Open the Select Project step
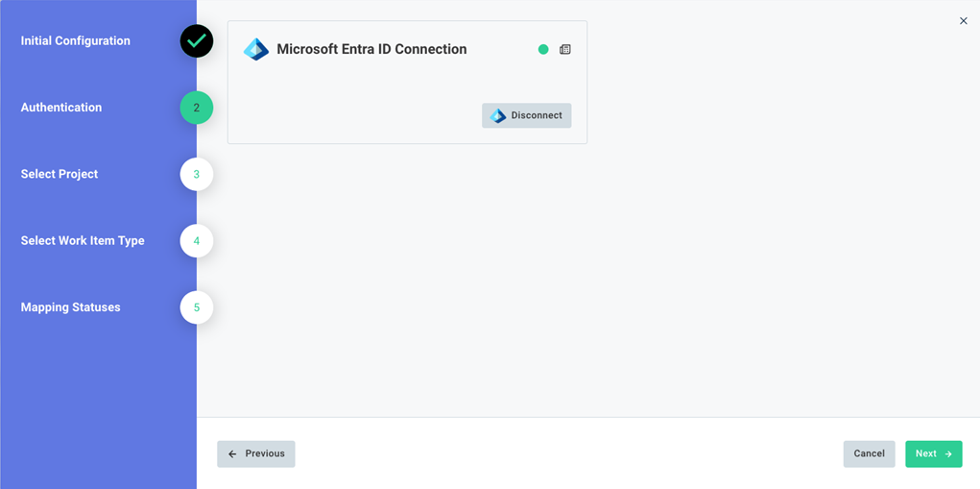980x489 pixels. [60, 175]
